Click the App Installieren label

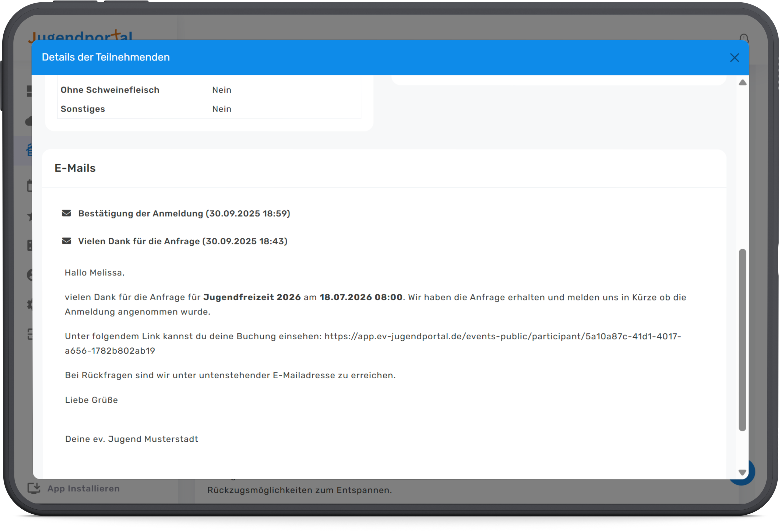[x=83, y=489]
